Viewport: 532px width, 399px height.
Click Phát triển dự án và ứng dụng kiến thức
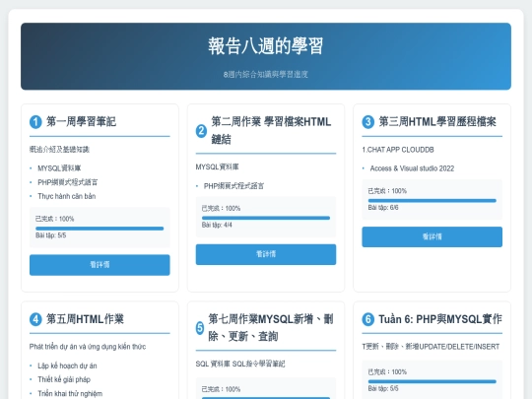(x=88, y=347)
